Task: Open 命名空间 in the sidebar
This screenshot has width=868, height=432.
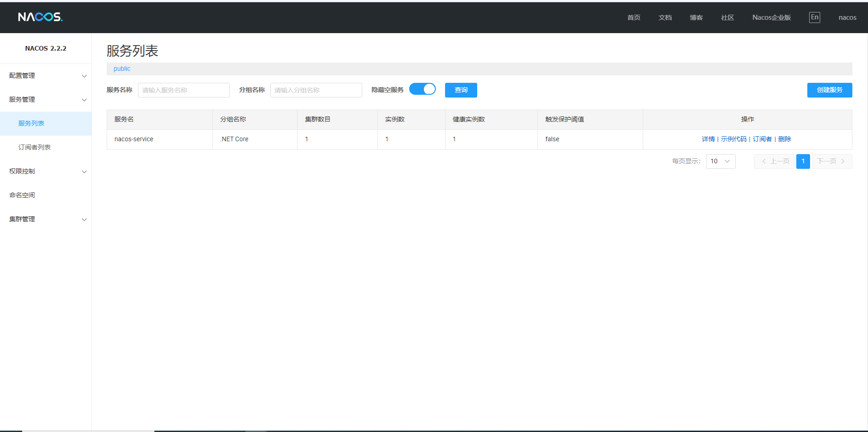Action: 46,195
